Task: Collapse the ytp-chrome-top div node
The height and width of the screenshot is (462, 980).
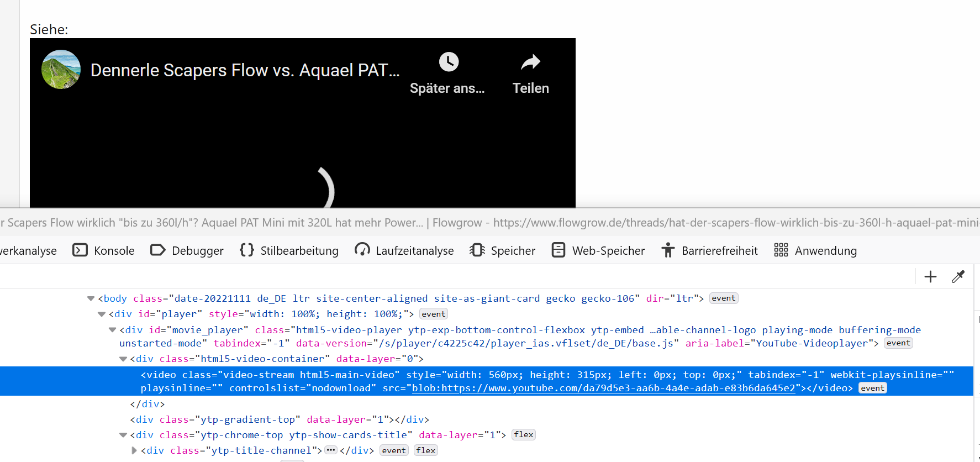Action: click(123, 435)
